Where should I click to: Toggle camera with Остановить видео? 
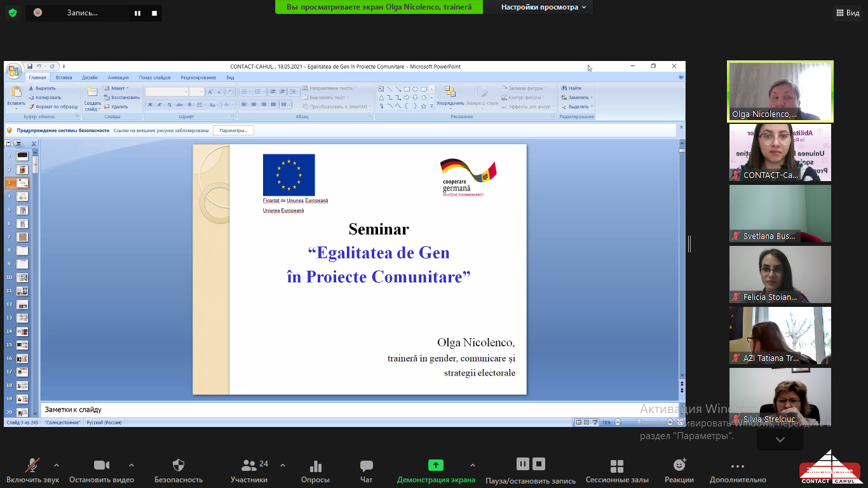pyautogui.click(x=102, y=471)
